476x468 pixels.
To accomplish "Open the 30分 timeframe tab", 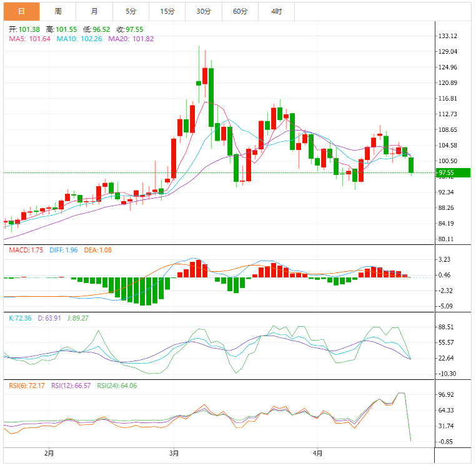I will (204, 11).
